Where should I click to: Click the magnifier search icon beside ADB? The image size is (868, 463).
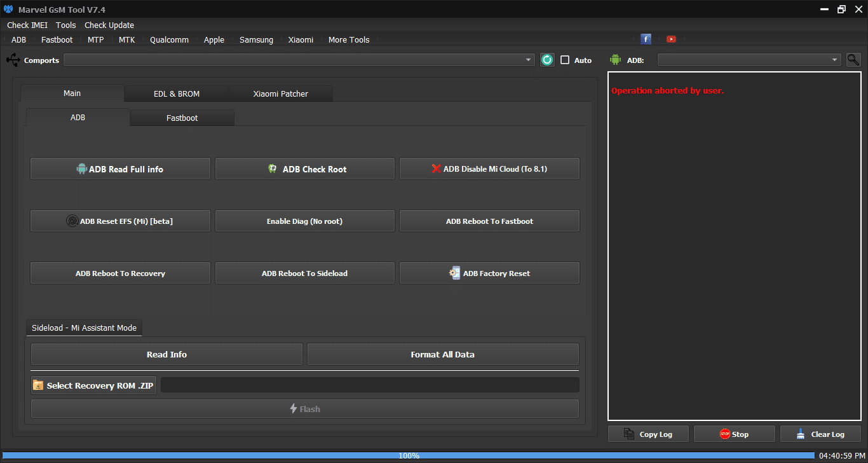click(853, 60)
